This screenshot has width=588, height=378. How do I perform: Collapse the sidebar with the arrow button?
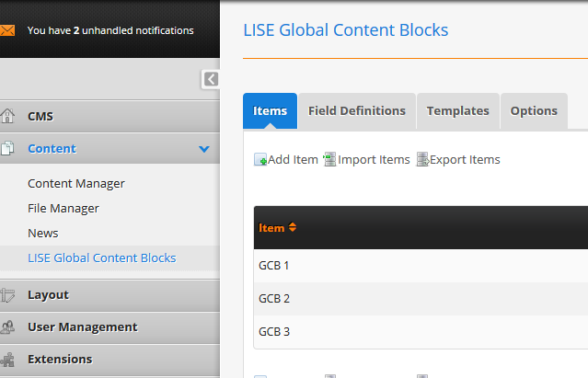(x=211, y=79)
